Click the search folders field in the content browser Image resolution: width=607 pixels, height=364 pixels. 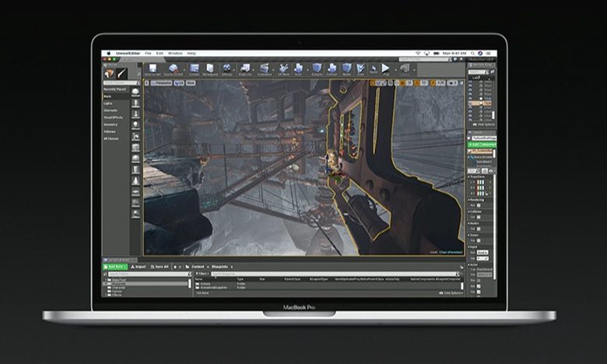tap(150, 274)
